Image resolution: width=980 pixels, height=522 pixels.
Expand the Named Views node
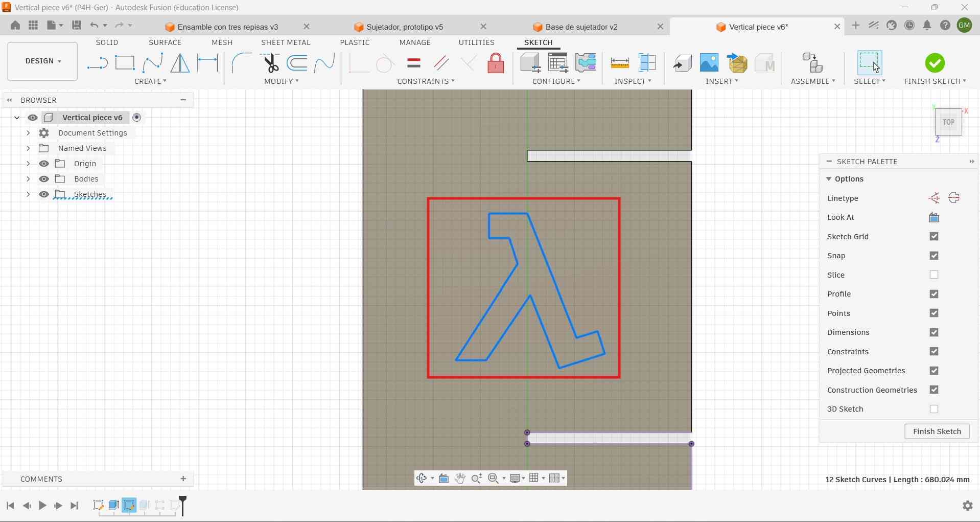(x=28, y=148)
